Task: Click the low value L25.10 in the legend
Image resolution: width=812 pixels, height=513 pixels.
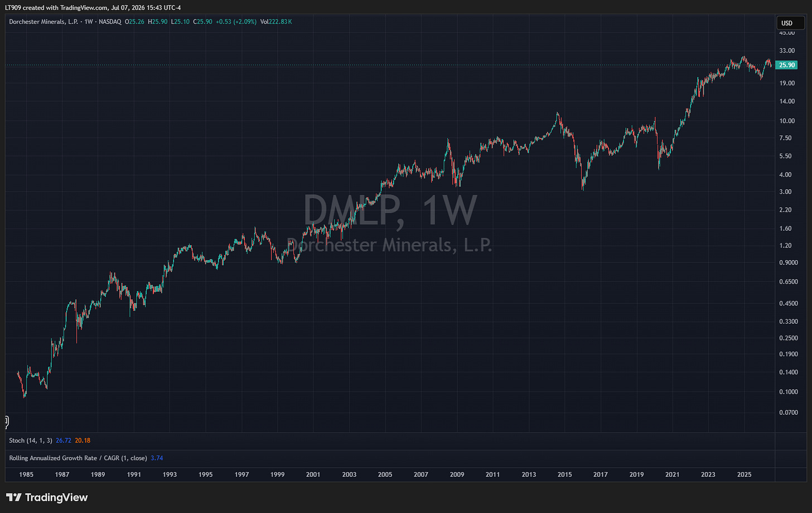Action: point(180,22)
